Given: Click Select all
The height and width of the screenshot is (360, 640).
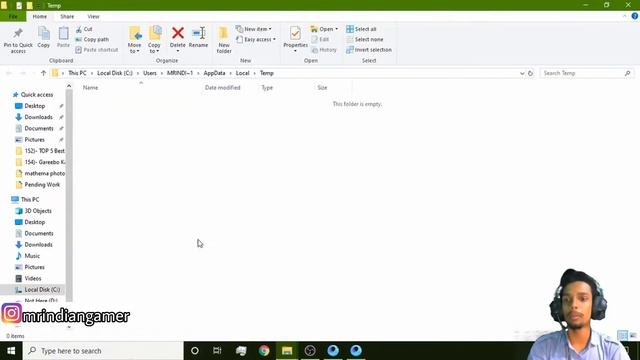Looking at the screenshot, I should pyautogui.click(x=362, y=29).
